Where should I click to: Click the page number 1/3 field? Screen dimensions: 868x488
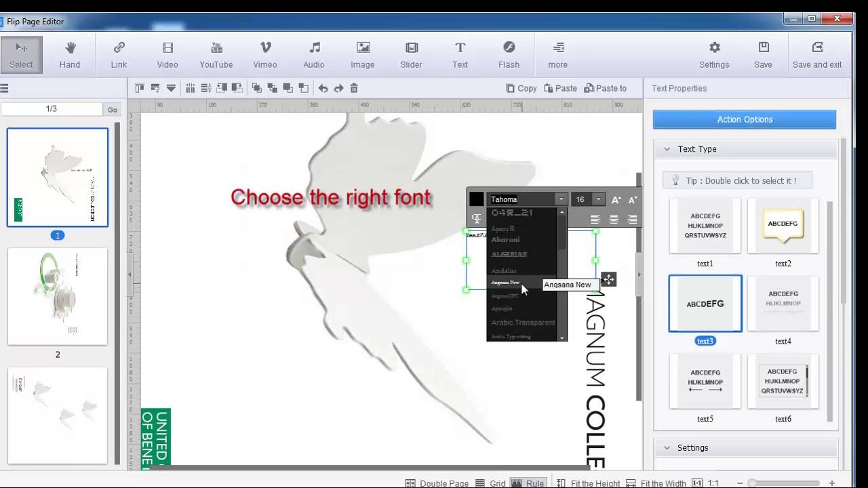point(52,109)
